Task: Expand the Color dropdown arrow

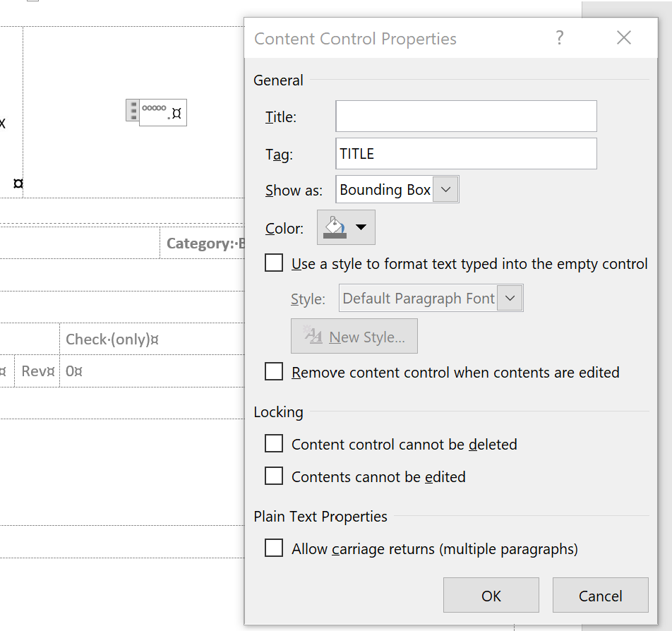Action: coord(361,227)
